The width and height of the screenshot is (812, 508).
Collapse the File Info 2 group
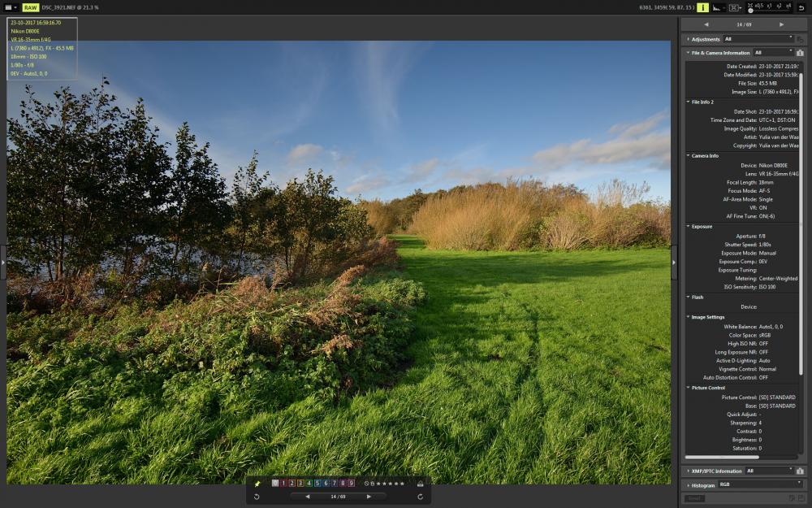pyautogui.click(x=689, y=102)
